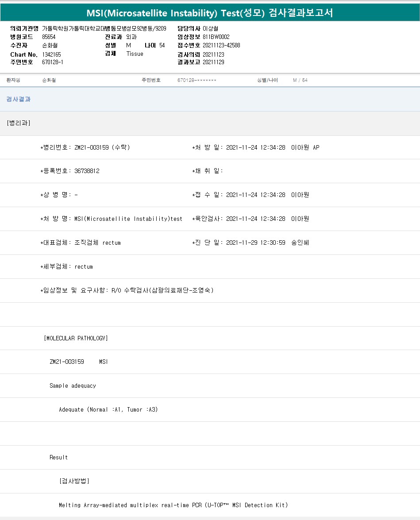This screenshot has height=520, width=420.
Task: Click the 진료과 value 외과
Action: 131,37
